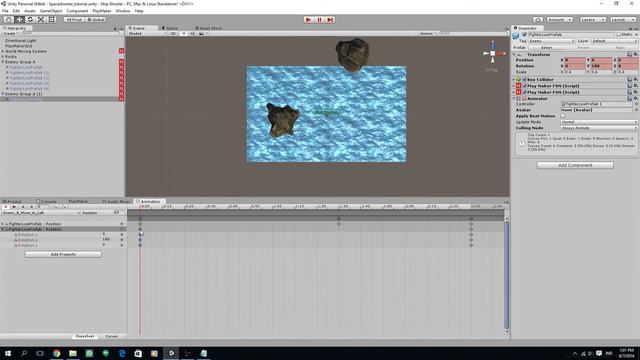Switch to the Game tab
The width and height of the screenshot is (640, 360).
(x=170, y=28)
